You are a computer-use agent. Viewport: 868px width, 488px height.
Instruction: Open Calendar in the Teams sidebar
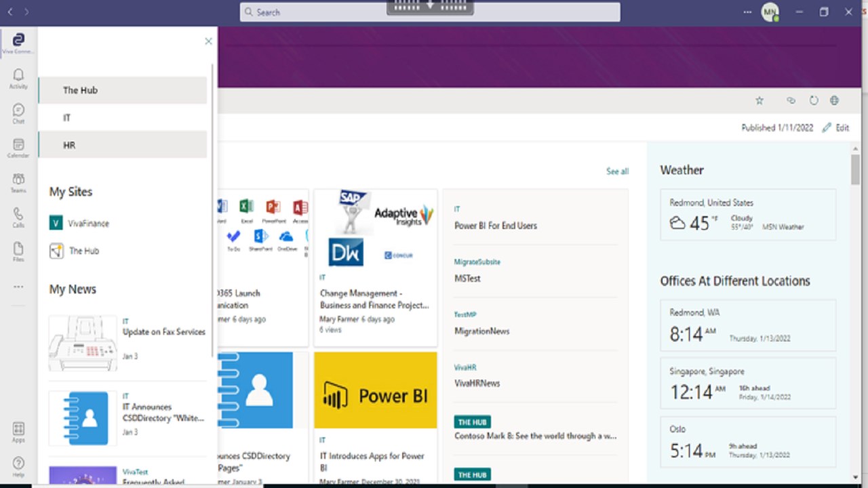click(18, 148)
